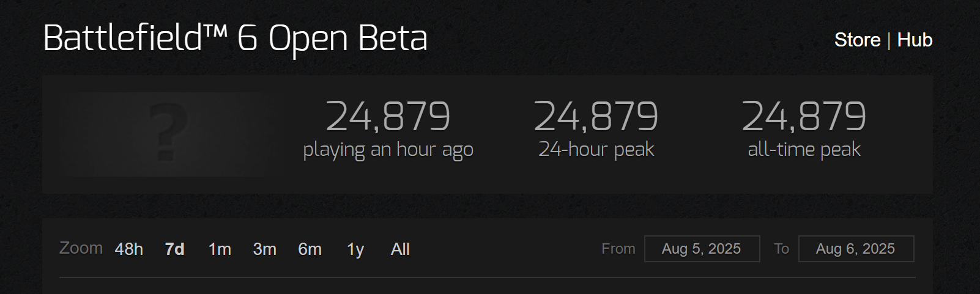Click the From date field Aug 5, 2025
Screen dimensions: 980x294
(702, 249)
